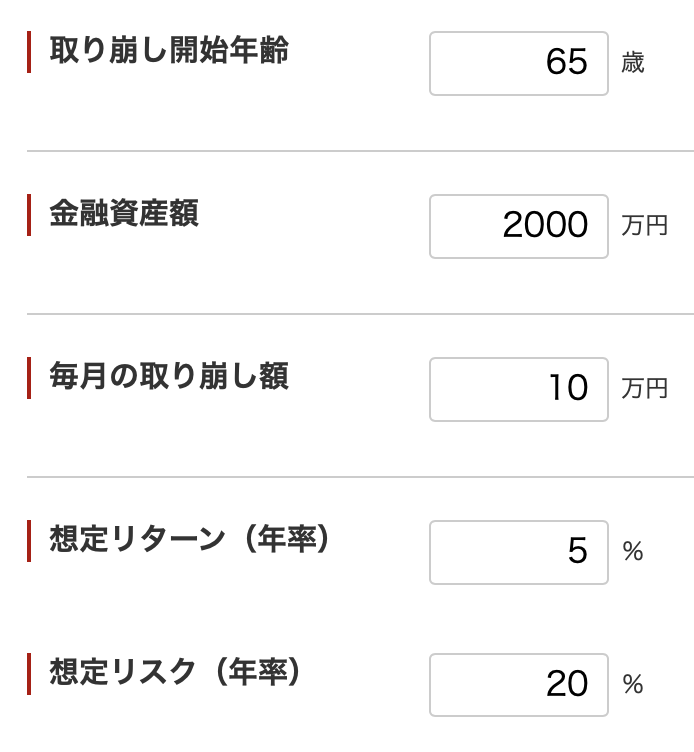This screenshot has width=694, height=752.
Task: Click the % unit beside 想定リターン
Action: [633, 551]
